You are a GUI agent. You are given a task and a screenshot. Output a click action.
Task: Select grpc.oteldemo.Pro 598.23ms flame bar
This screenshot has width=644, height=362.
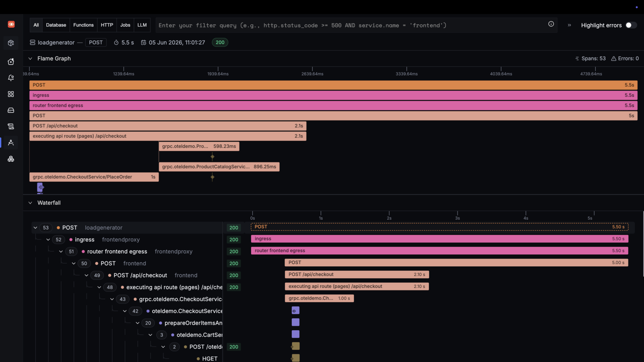point(199,146)
